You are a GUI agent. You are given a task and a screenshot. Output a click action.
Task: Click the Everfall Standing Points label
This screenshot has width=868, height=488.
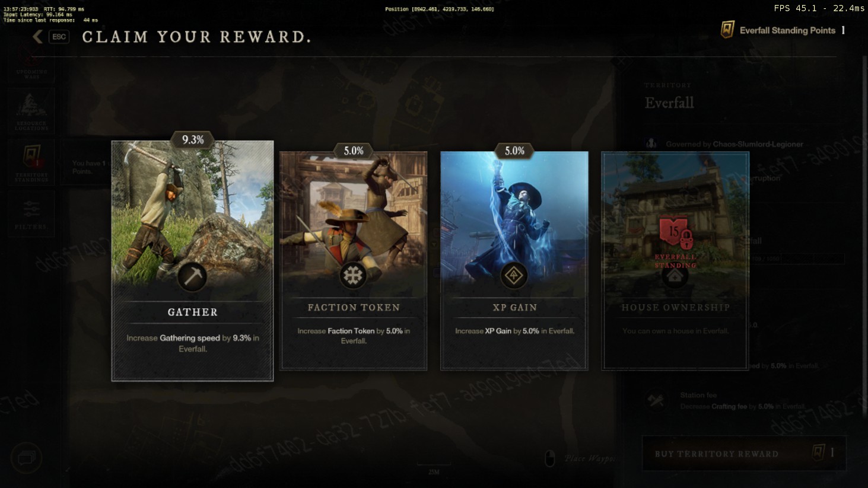pos(787,30)
